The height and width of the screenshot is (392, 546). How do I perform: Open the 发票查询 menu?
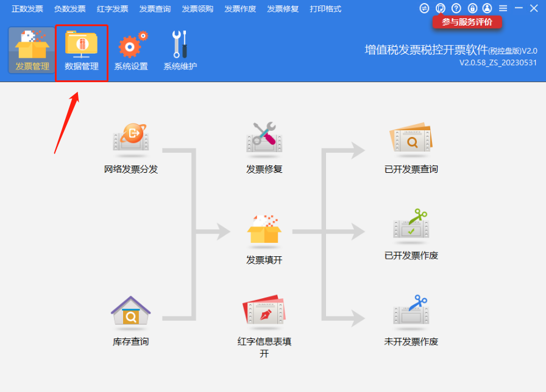pos(155,9)
